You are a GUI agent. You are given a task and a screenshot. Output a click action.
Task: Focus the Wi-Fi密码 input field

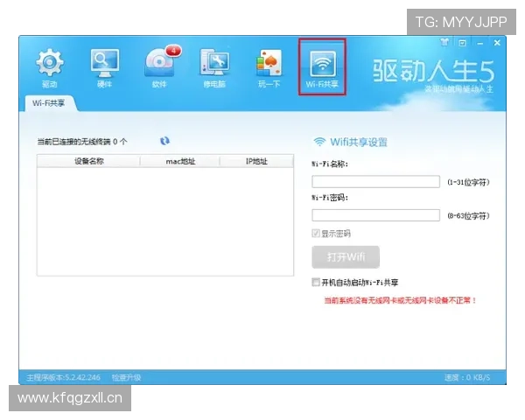pyautogui.click(x=375, y=215)
